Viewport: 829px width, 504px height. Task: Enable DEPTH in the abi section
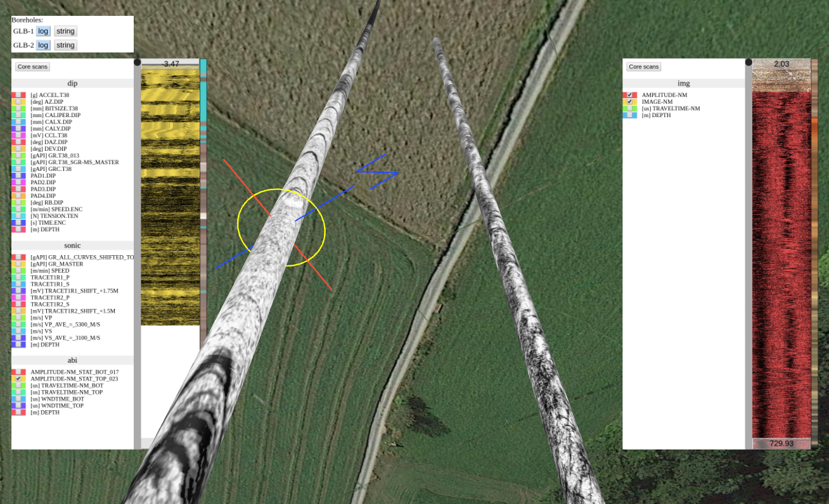(19, 412)
